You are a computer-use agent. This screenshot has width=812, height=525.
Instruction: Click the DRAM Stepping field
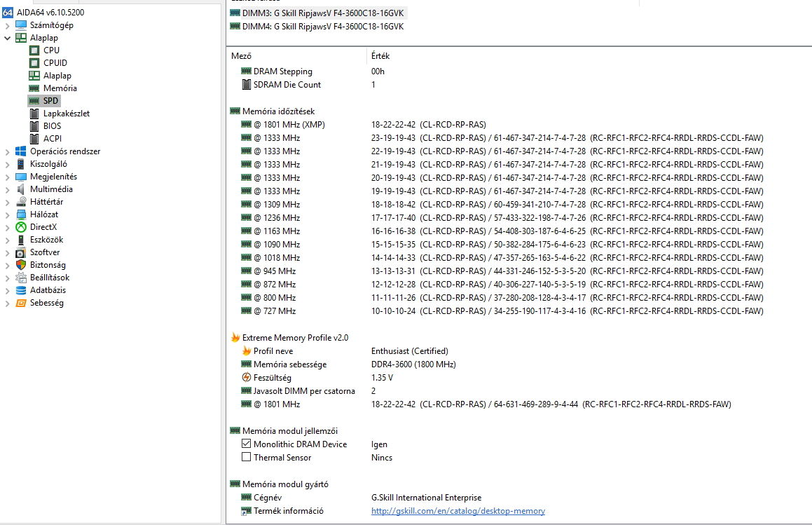click(283, 71)
